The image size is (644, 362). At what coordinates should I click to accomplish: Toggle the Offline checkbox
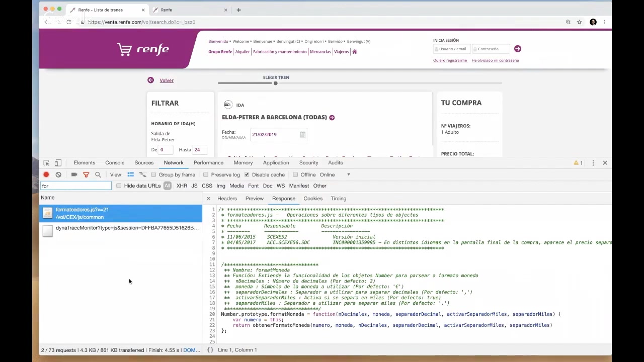[x=295, y=174]
